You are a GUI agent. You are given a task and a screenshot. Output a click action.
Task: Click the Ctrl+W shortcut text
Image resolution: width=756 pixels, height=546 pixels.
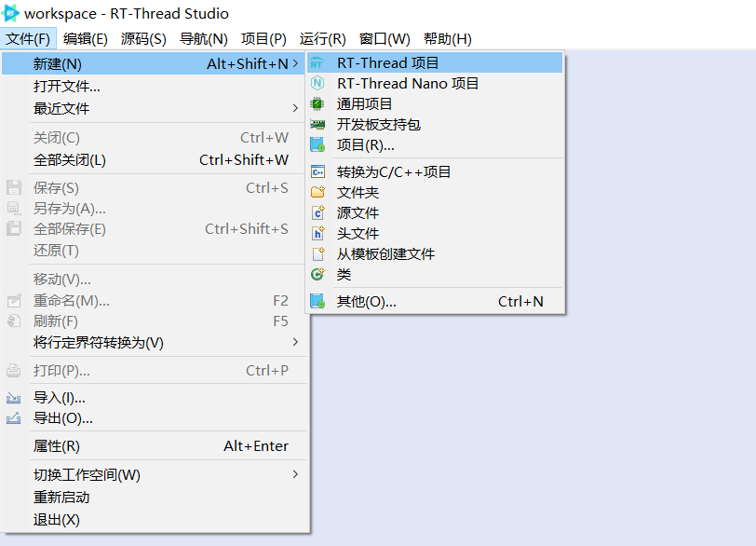click(x=264, y=138)
